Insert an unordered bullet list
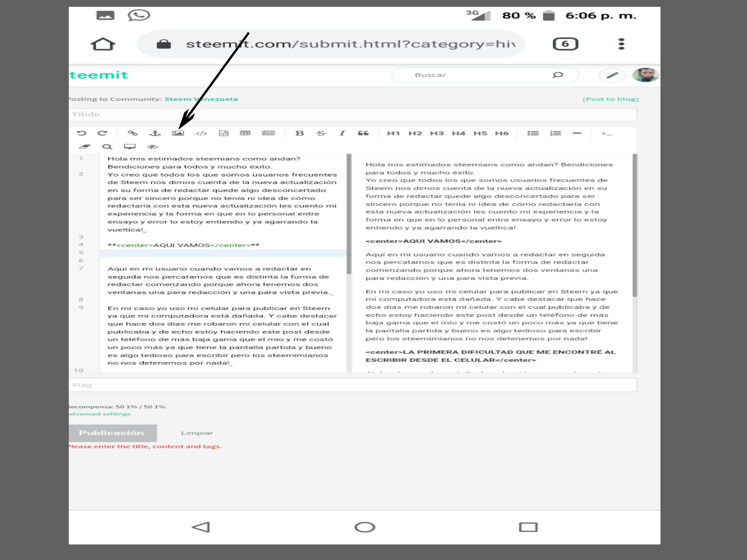This screenshot has height=560, width=747. [533, 133]
